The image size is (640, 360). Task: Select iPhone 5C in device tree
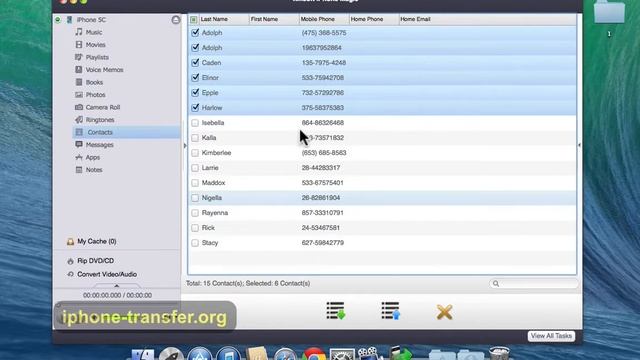coord(91,20)
